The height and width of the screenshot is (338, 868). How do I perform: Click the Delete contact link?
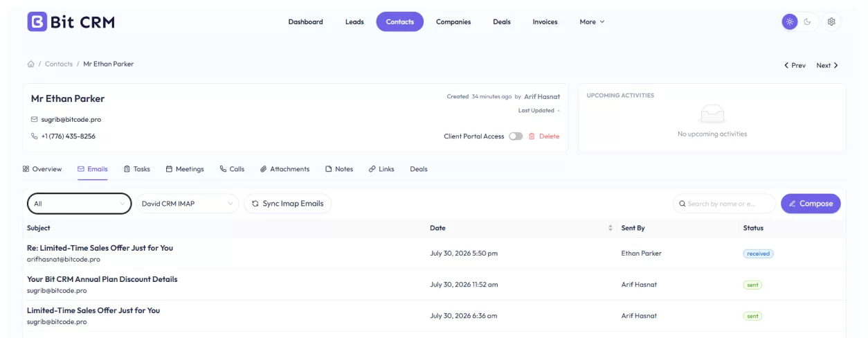pos(549,136)
